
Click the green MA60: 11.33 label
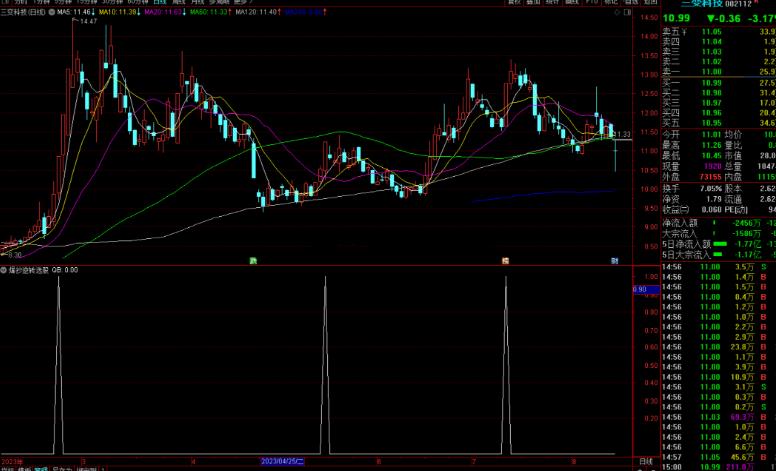(208, 11)
